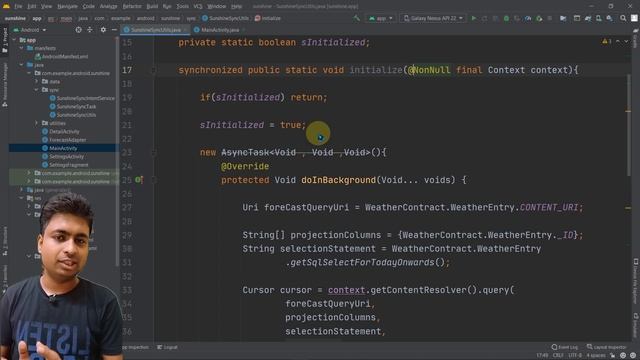This screenshot has width=640, height=360.
Task: Open the Project tool window side tab
Action: pyautogui.click(x=5, y=40)
